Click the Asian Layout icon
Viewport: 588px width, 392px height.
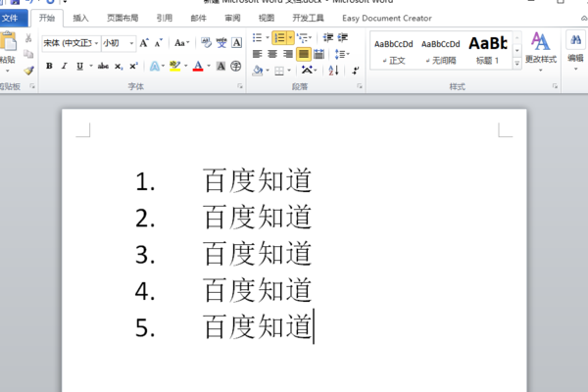pyautogui.click(x=307, y=70)
